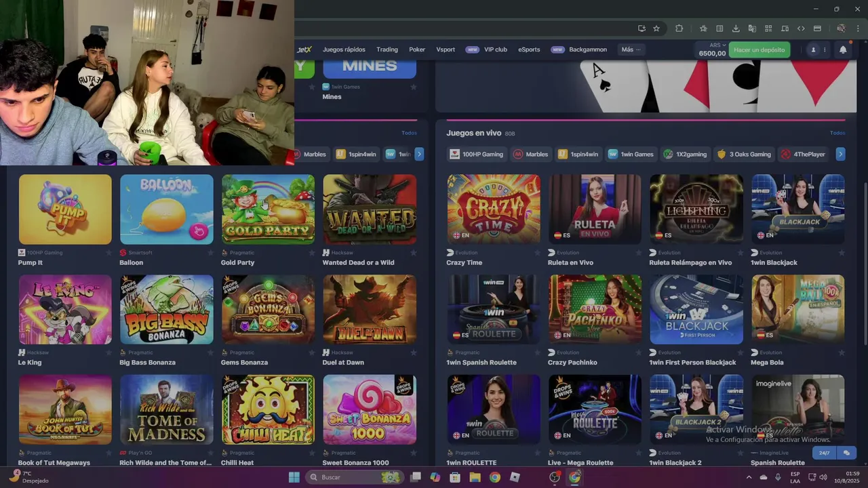The height and width of the screenshot is (488, 868).
Task: Show more providers in the left game list
Action: click(419, 154)
